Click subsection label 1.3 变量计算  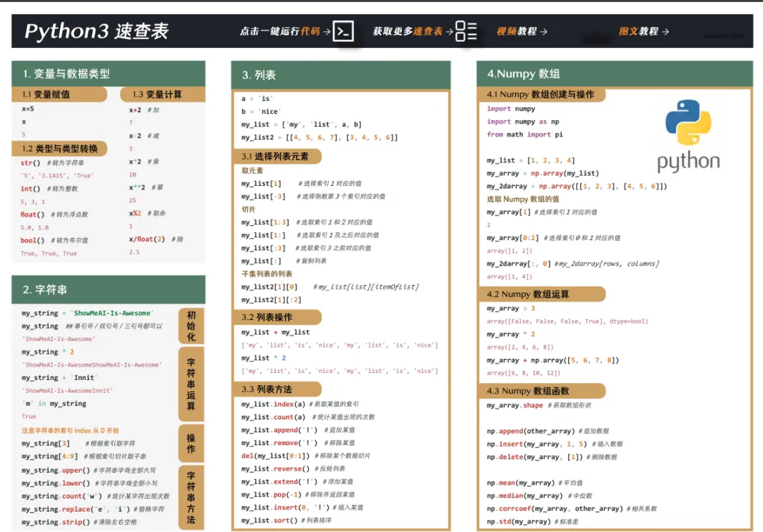(x=162, y=95)
